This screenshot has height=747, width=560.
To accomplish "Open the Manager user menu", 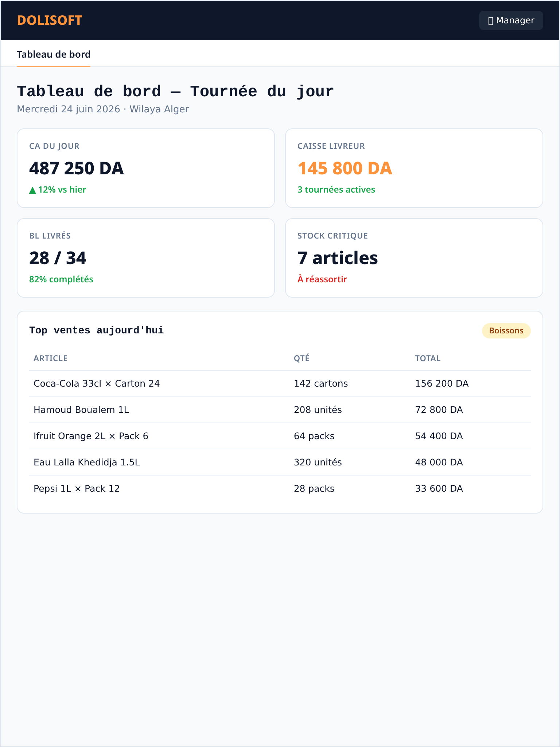I will (511, 20).
